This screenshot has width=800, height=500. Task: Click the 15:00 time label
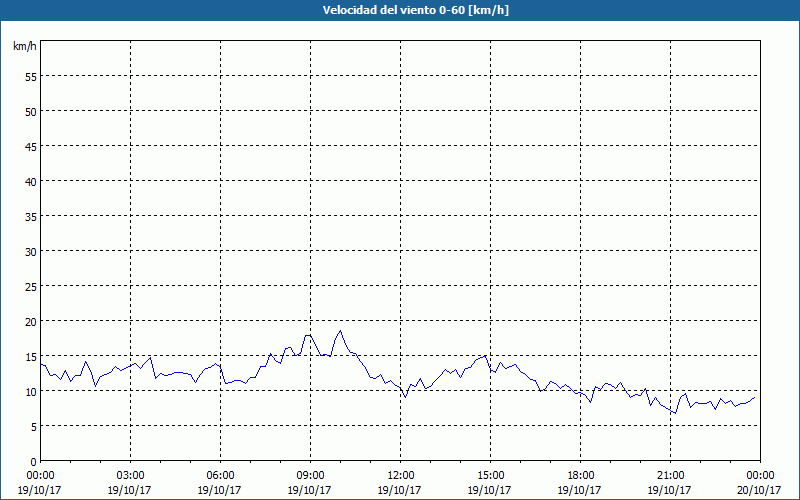[490, 475]
